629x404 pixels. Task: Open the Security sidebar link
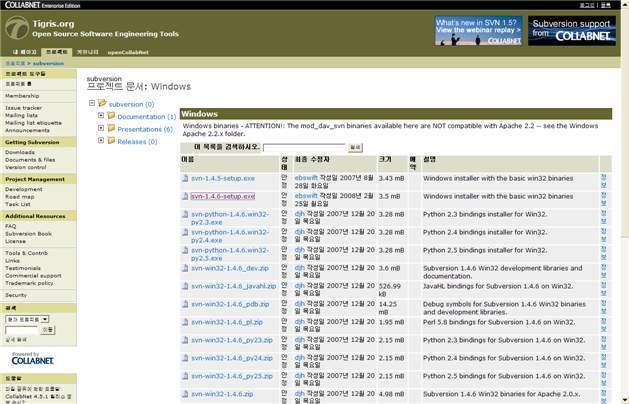click(x=16, y=295)
